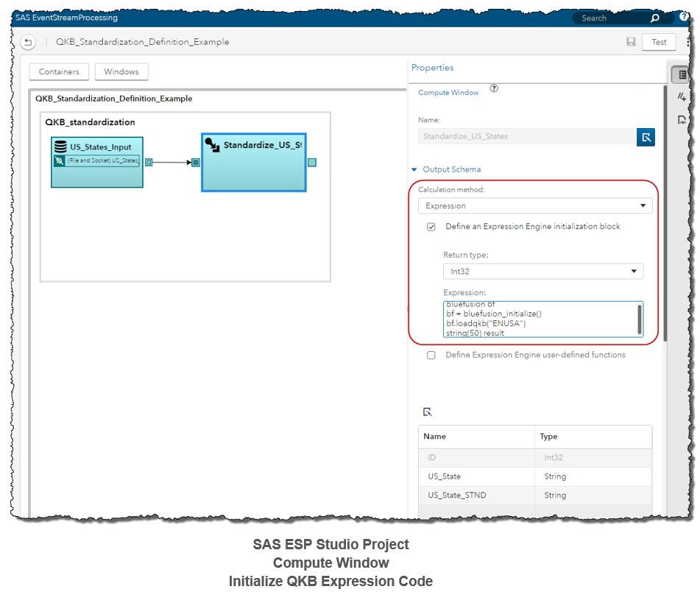Select the properties panel icon in right sidebar
The height and width of the screenshot is (592, 700).
click(x=682, y=75)
